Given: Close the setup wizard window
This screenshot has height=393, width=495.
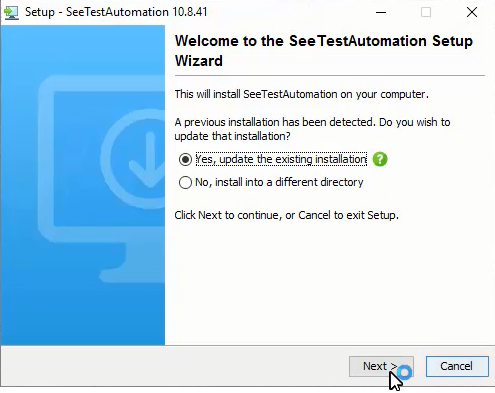Looking at the screenshot, I should [x=472, y=12].
